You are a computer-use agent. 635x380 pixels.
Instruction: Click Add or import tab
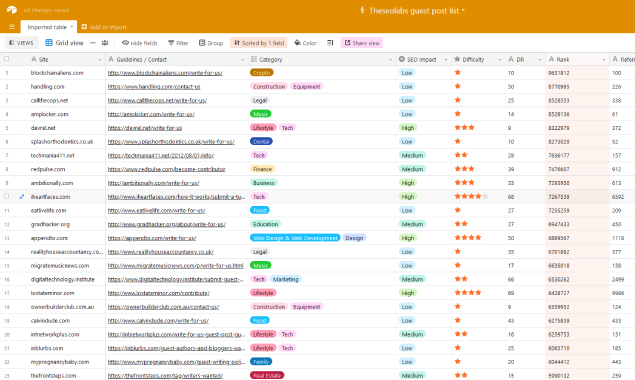point(104,27)
